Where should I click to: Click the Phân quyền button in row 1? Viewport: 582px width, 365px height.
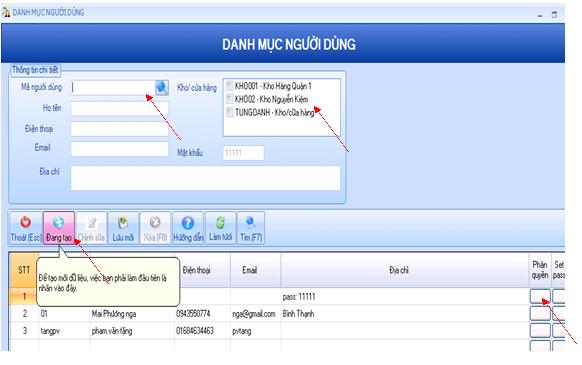540,296
